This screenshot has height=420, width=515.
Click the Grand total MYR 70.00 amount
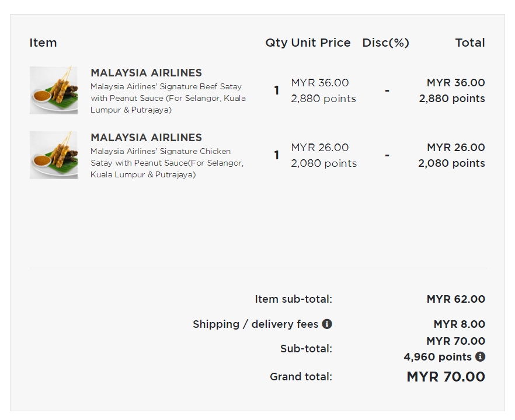click(446, 377)
